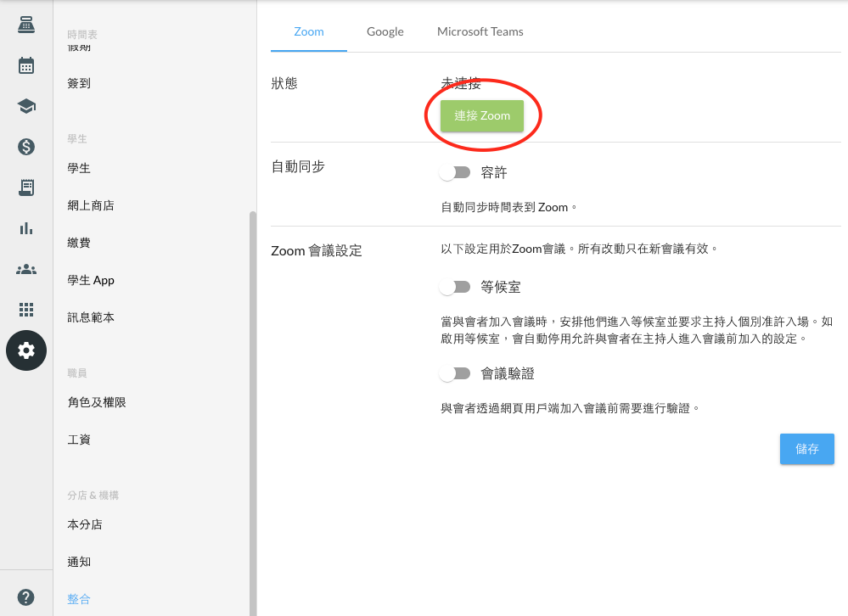848x616 pixels.
Task: Toggle the 自動同步 容許 switch
Action: (x=455, y=172)
